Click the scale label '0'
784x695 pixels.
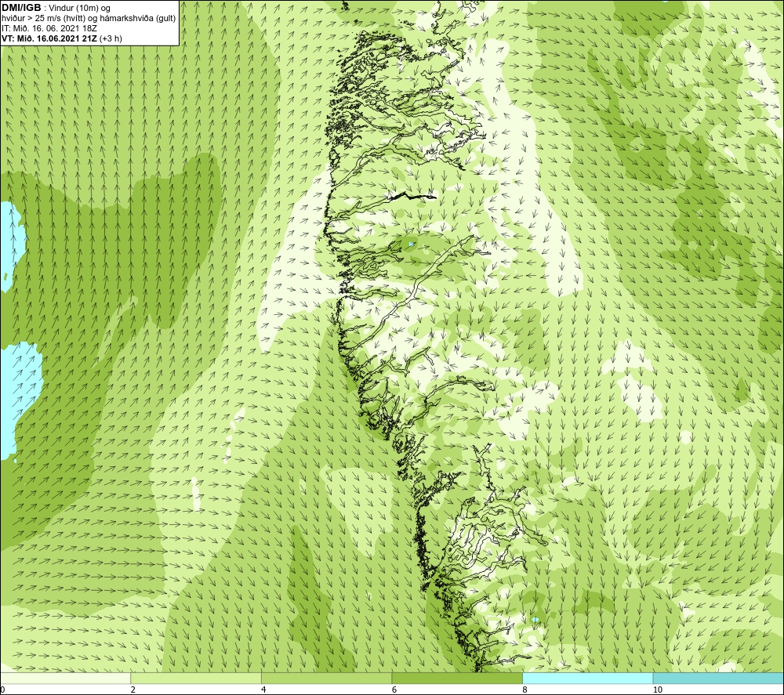[2, 690]
